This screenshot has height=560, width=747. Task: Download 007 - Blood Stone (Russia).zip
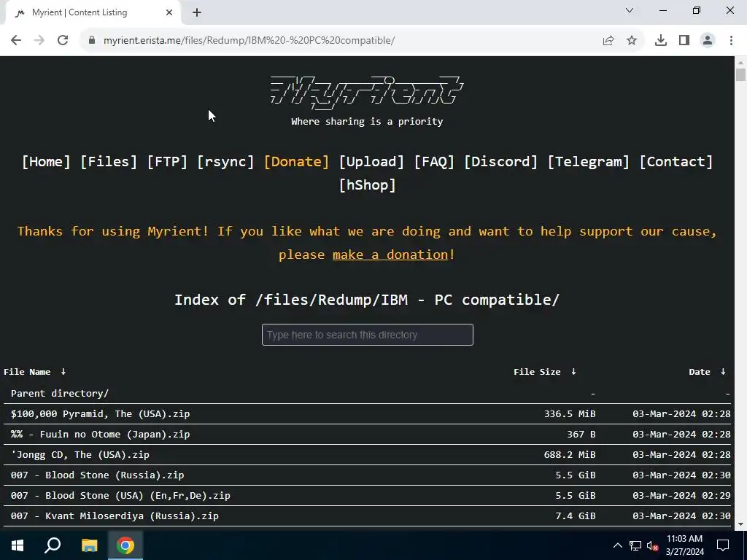click(x=97, y=475)
